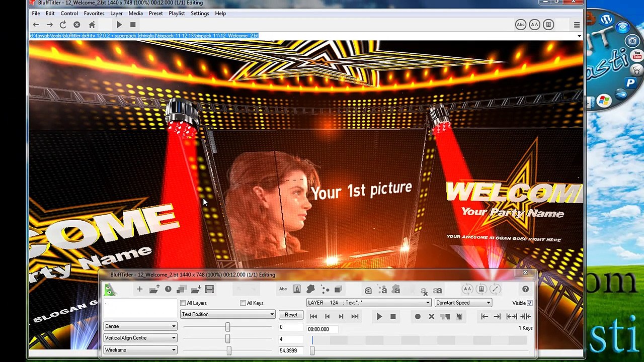
Task: Enable the All Keys checkbox
Action: click(243, 303)
